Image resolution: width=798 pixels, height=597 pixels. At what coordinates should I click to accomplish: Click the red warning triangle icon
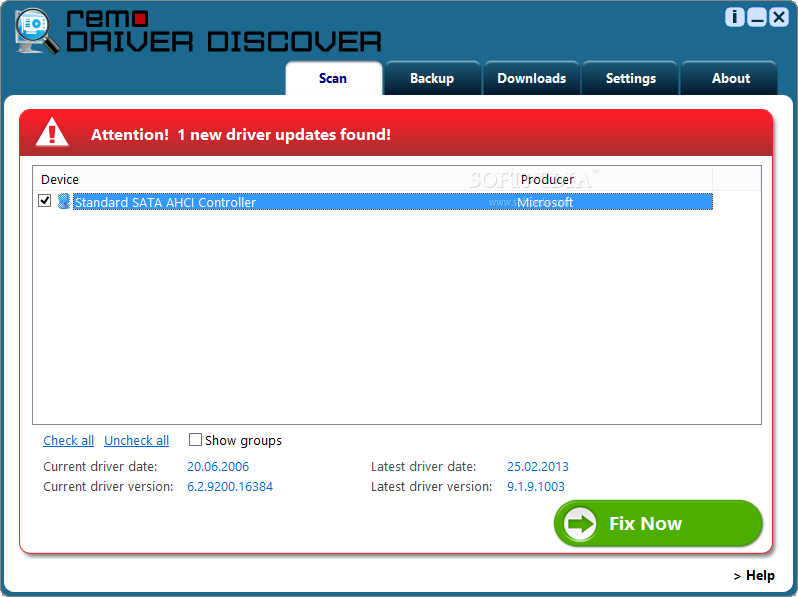click(52, 132)
